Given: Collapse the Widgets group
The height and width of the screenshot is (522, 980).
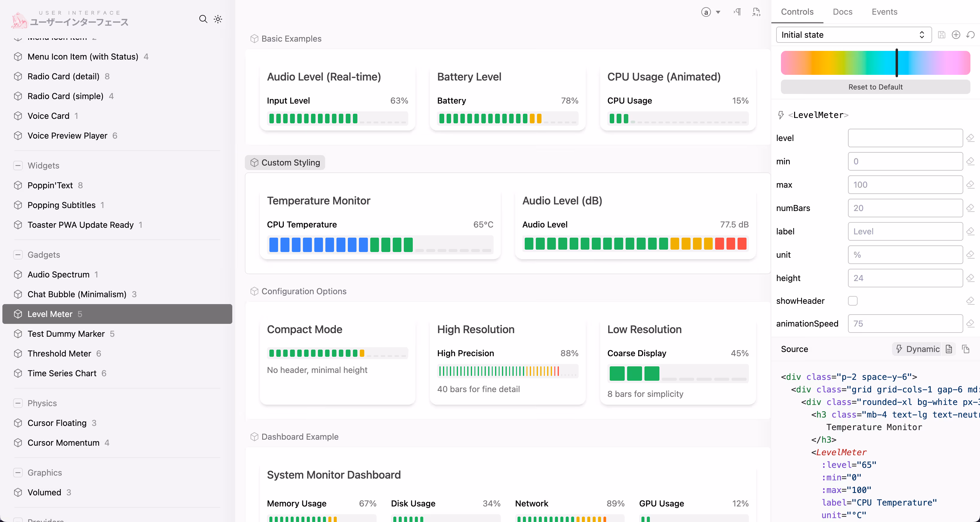Looking at the screenshot, I should tap(18, 166).
